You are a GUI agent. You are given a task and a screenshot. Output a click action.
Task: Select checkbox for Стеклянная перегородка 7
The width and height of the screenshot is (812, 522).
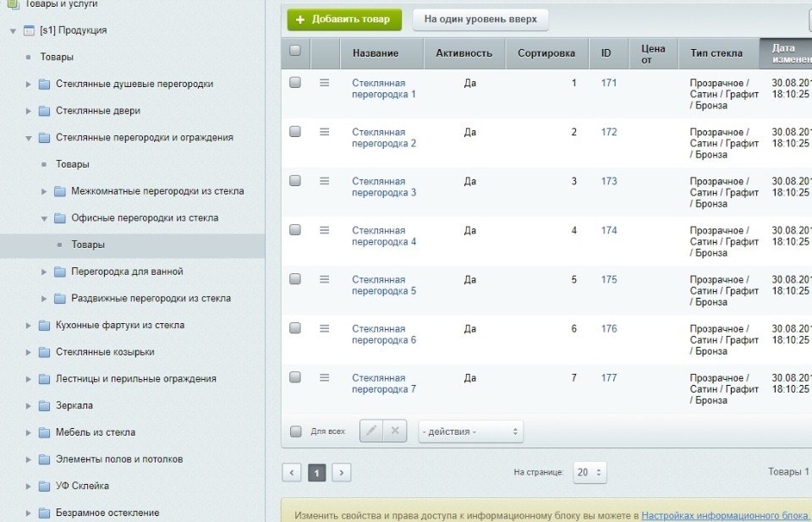295,377
